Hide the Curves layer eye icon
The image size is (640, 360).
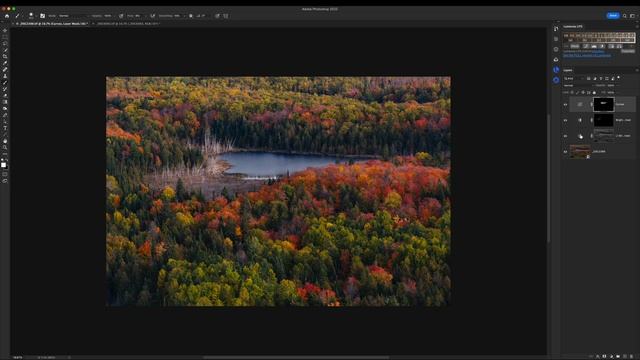565,104
